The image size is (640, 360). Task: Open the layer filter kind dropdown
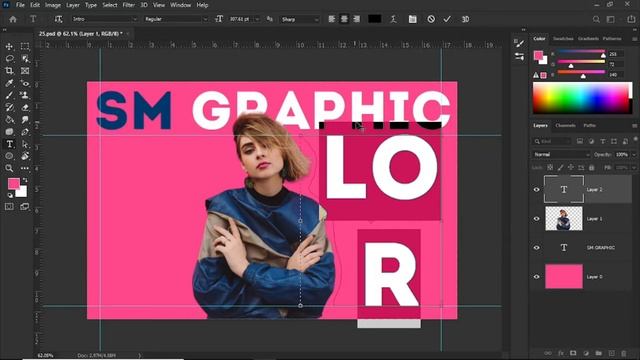pos(552,141)
